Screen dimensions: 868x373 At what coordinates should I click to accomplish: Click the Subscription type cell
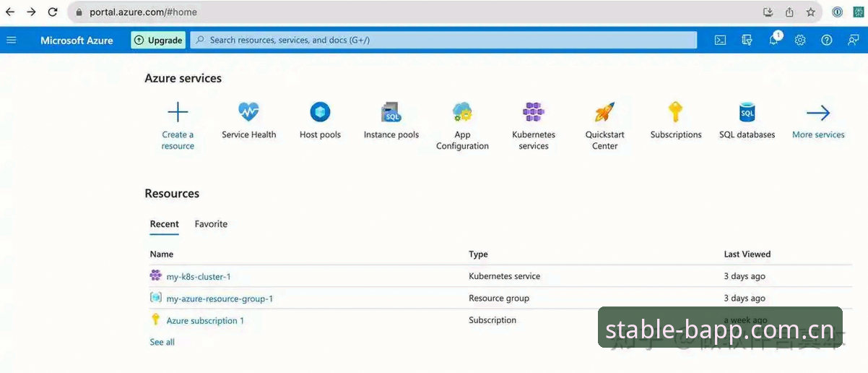(x=492, y=320)
